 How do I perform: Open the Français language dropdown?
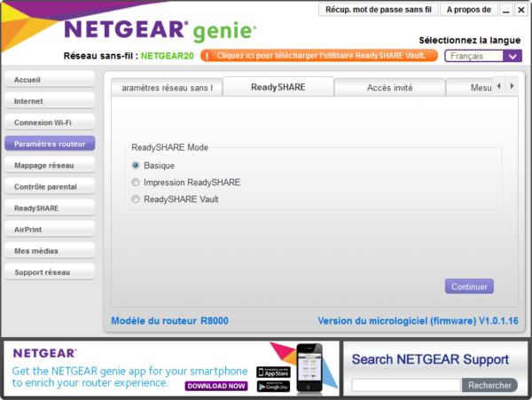pyautogui.click(x=482, y=56)
